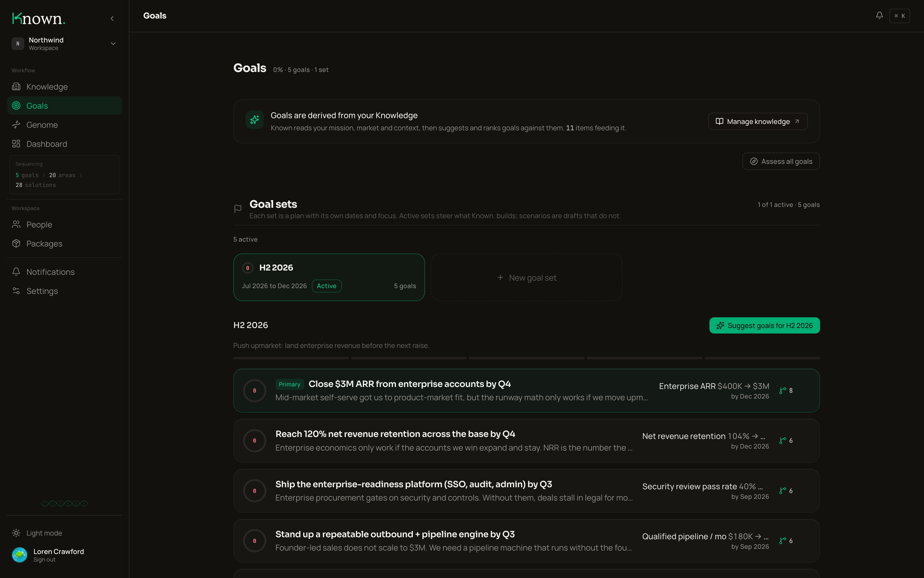The image size is (924, 578).
Task: Open Manage knowledge
Action: (757, 122)
